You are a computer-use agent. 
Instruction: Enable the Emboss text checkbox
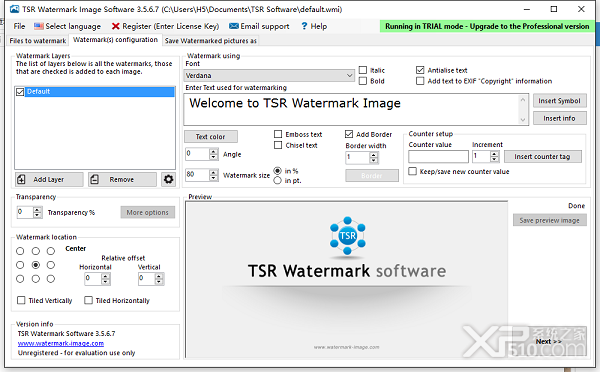pyautogui.click(x=278, y=134)
